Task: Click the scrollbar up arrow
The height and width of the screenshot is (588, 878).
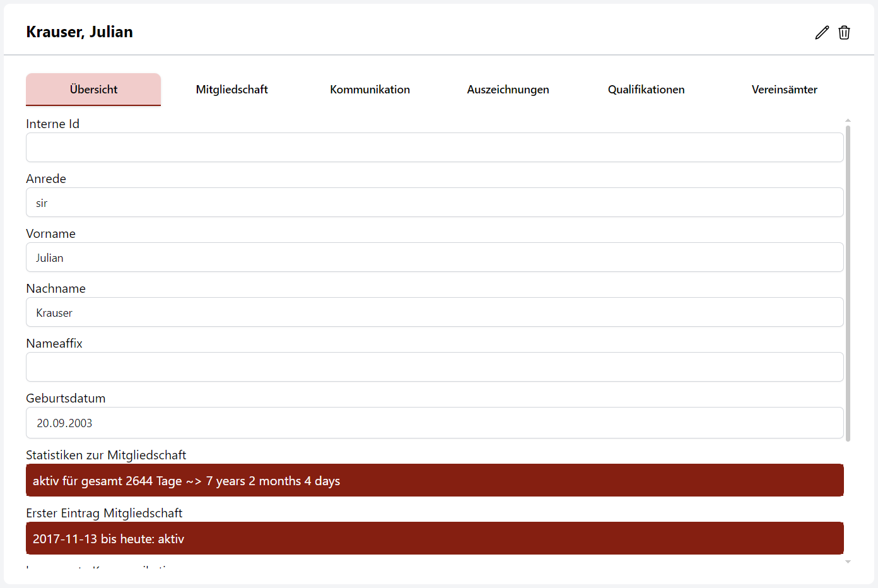Action: pyautogui.click(x=848, y=120)
